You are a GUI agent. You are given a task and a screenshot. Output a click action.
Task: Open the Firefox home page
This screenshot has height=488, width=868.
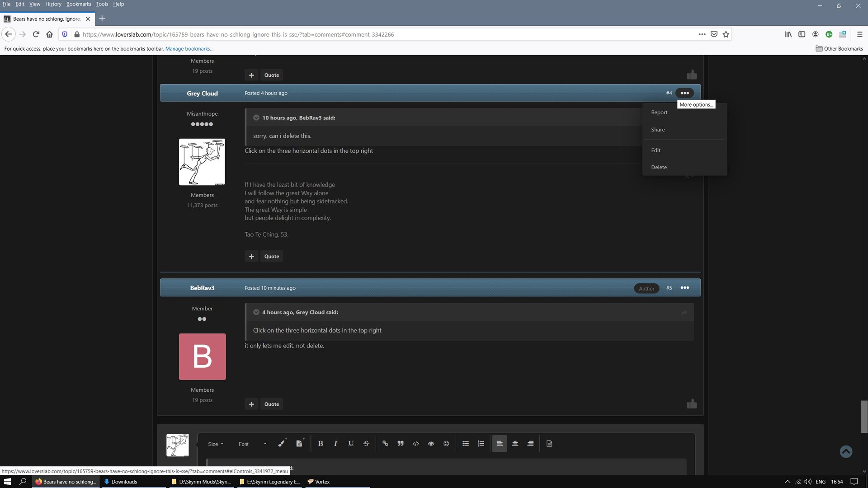50,34
